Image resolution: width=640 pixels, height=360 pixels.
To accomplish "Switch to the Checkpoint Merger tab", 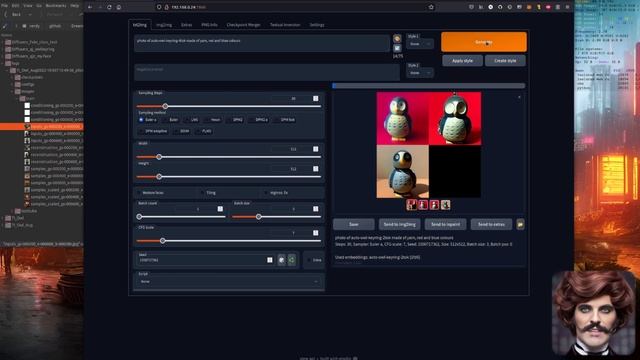I will tap(243, 25).
